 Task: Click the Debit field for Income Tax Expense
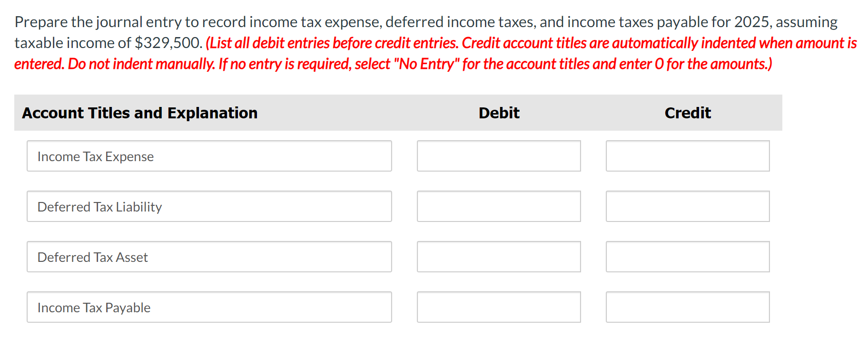pos(499,156)
